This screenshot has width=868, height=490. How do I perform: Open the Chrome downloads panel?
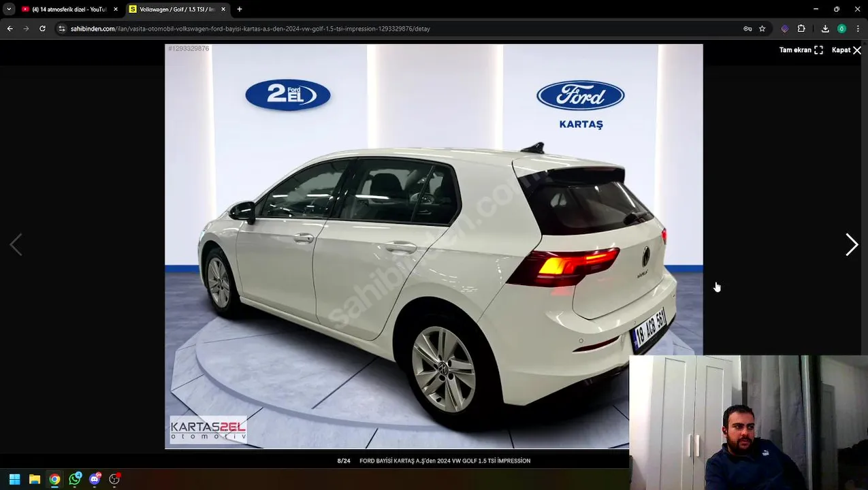(x=825, y=29)
